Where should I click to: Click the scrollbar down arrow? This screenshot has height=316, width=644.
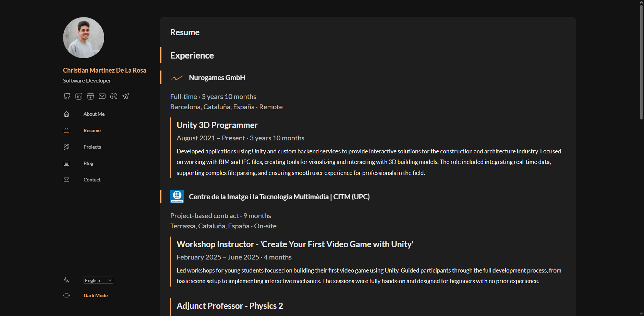(641, 313)
